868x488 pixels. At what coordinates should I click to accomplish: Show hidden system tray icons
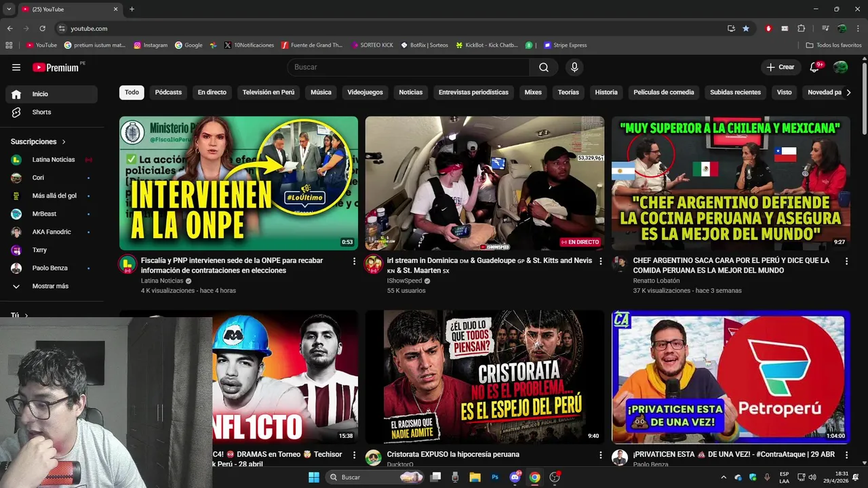tap(723, 477)
